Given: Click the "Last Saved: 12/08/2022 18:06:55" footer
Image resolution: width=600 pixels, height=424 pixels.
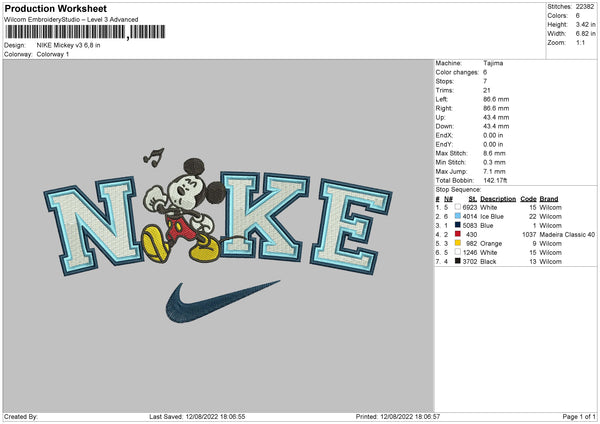Looking at the screenshot, I should 197,417.
